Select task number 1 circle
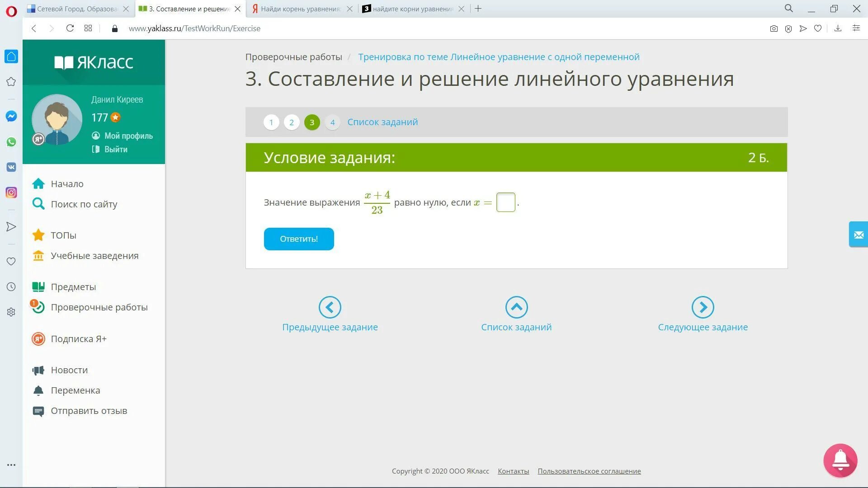The width and height of the screenshot is (868, 488). tap(271, 122)
